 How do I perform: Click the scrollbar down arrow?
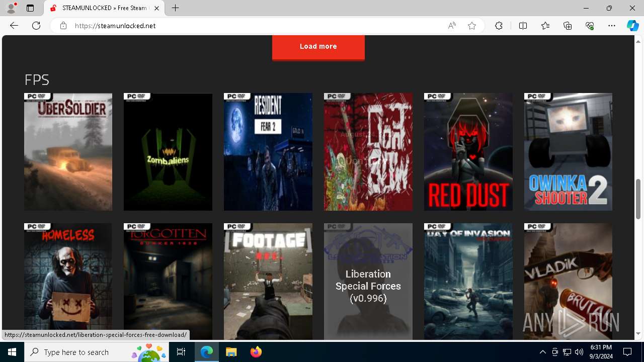638,334
